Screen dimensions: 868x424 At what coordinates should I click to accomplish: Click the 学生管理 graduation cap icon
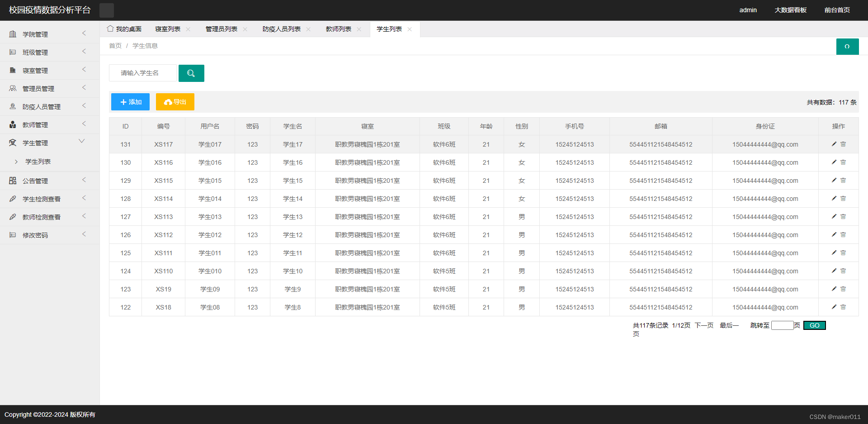tap(13, 143)
